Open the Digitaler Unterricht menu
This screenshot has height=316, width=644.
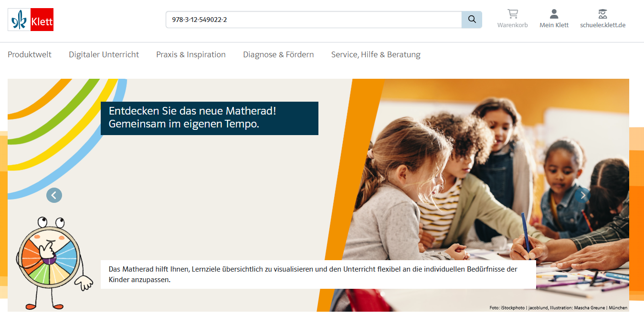104,54
